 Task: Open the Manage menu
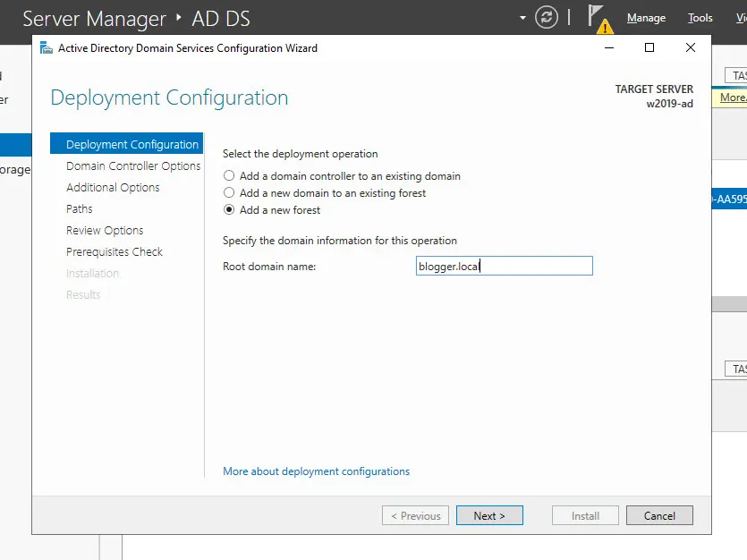[646, 18]
